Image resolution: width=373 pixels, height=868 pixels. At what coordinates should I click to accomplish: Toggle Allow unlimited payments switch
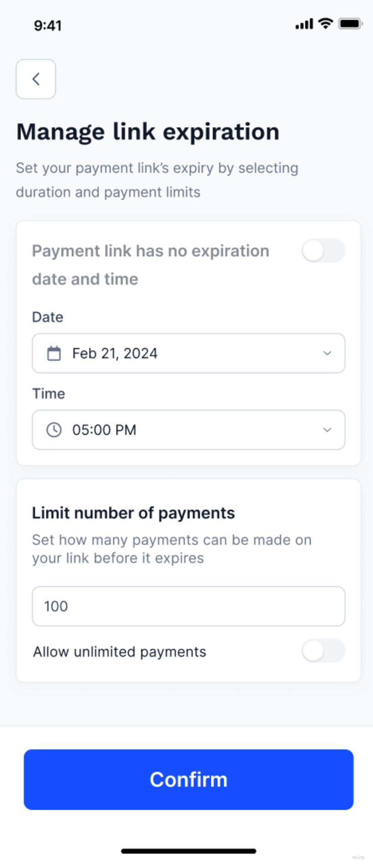coord(323,651)
